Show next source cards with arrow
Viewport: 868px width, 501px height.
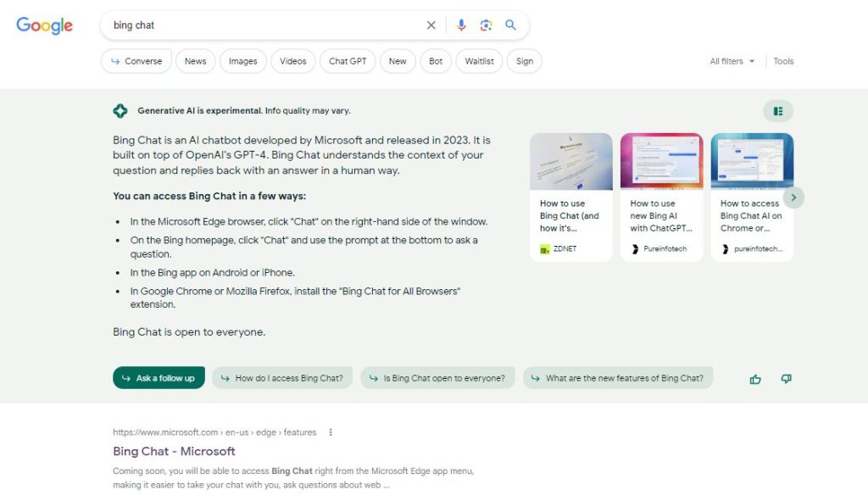[793, 198]
